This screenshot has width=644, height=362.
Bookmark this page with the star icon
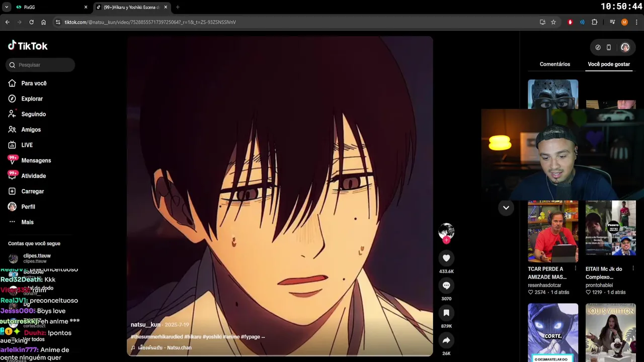click(553, 22)
